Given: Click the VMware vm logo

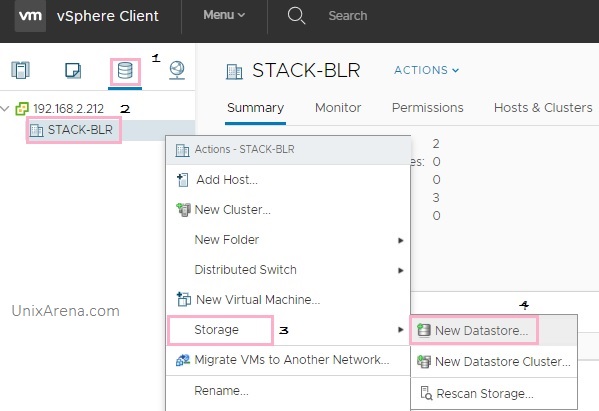Looking at the screenshot, I should pyautogui.click(x=30, y=16).
